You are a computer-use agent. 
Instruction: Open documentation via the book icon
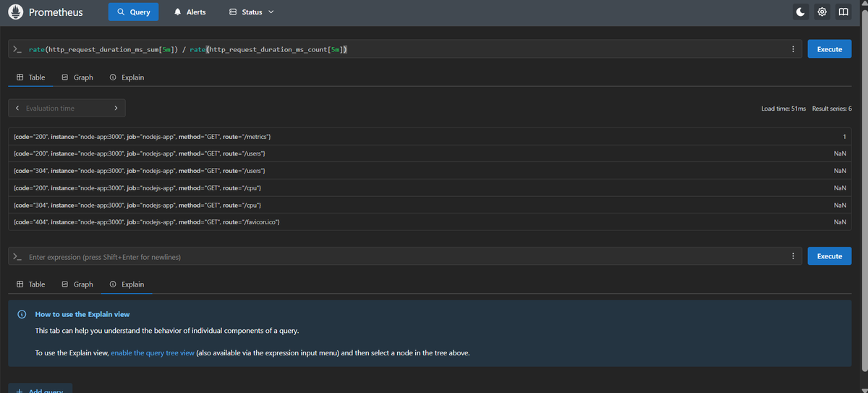[843, 12]
